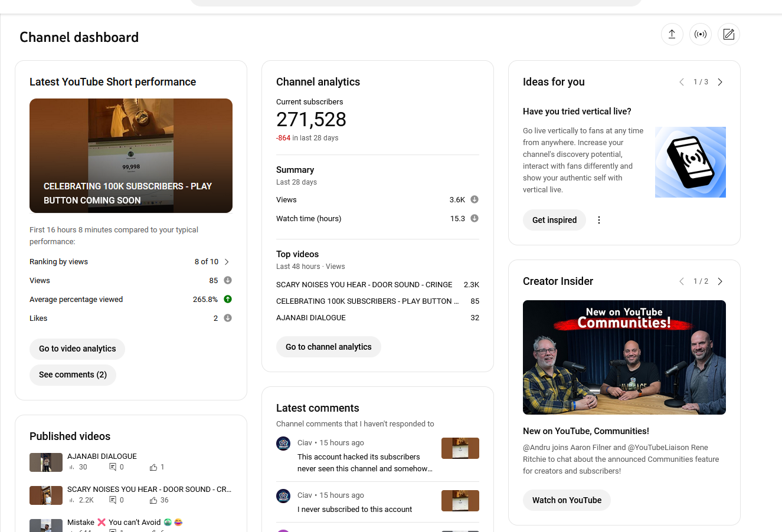Screen dimensions: 782x532
Task: Click the upload video icon
Action: tap(672, 34)
